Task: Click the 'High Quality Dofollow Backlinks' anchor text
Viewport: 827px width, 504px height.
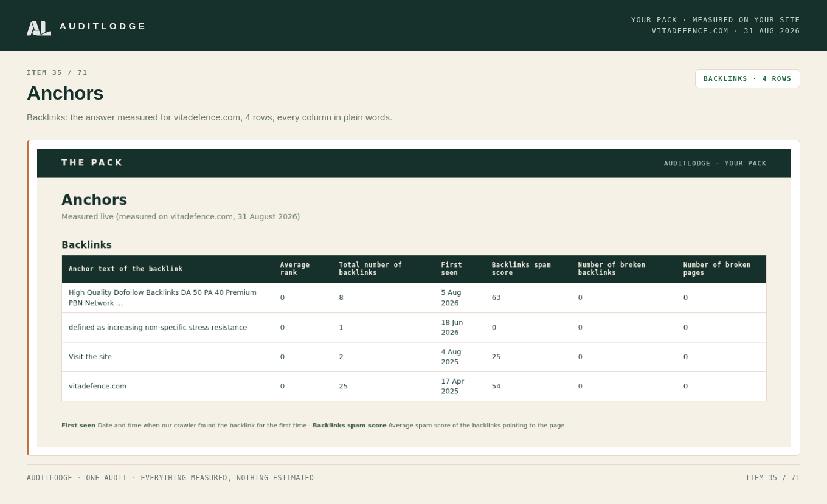Action: (x=162, y=298)
